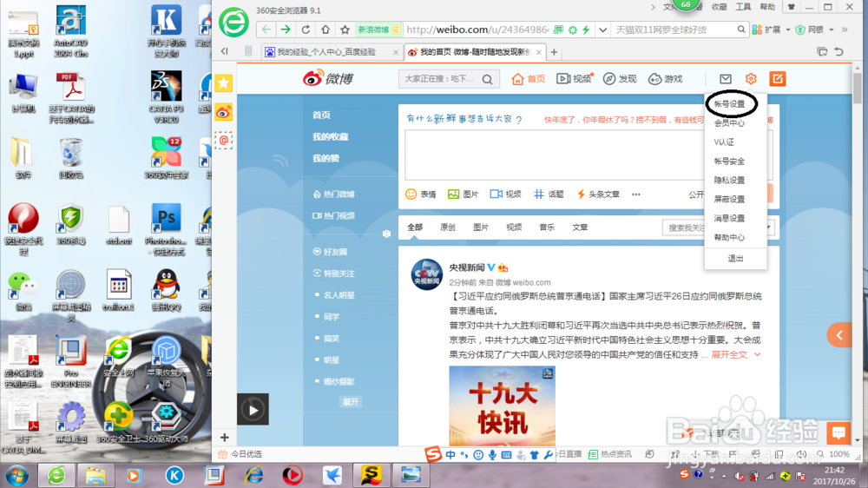Select 图片 feed filter tab
Screen dimensions: 868x488
coord(481,228)
